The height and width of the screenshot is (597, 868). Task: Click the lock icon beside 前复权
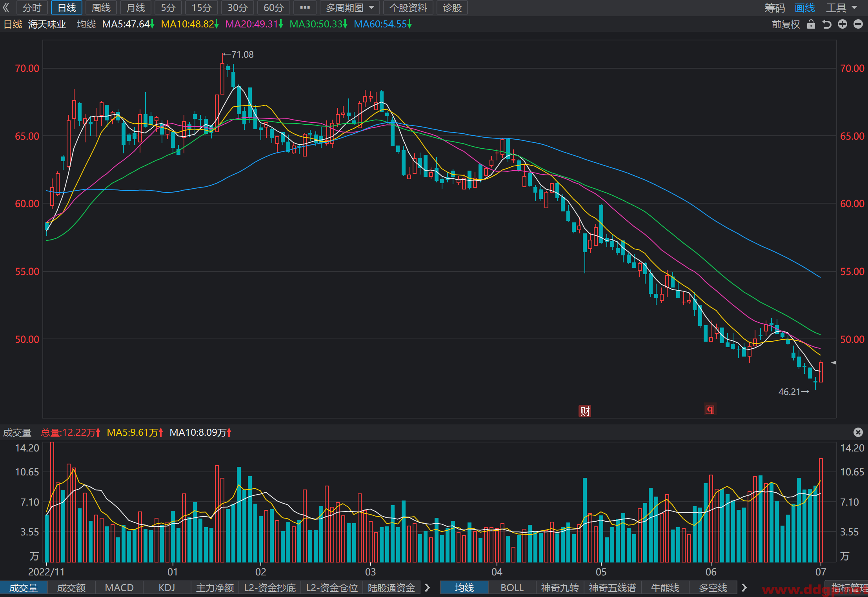tap(811, 24)
